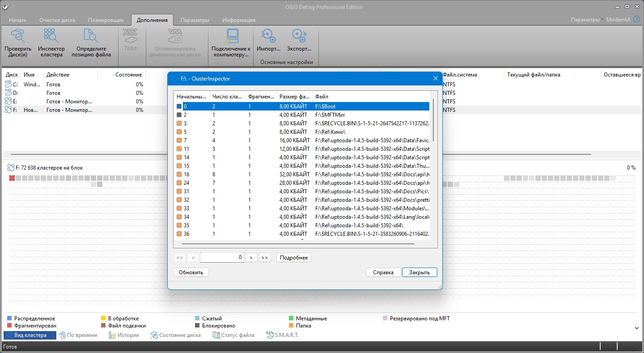Screen dimensions: 644x353
Task: Go to next page with > button
Action: coord(251,258)
